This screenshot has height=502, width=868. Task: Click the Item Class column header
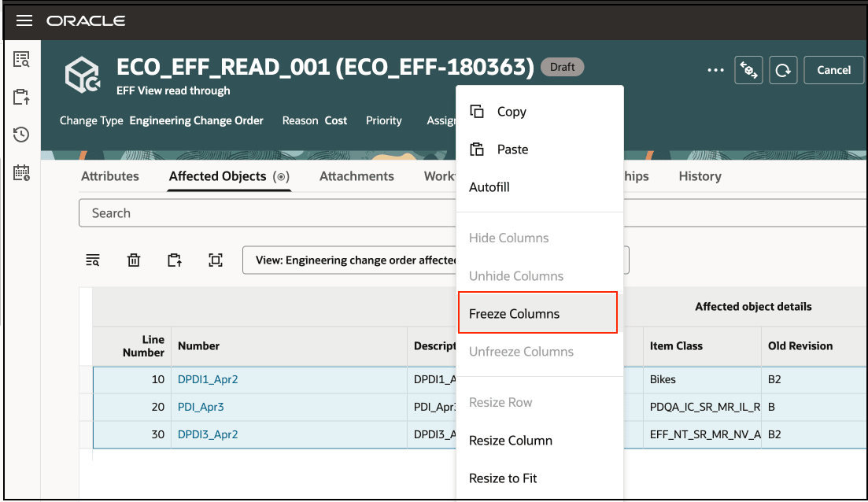[x=702, y=346]
